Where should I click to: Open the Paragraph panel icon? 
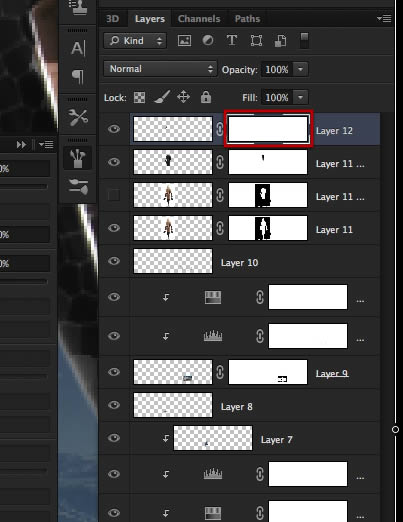tap(78, 77)
